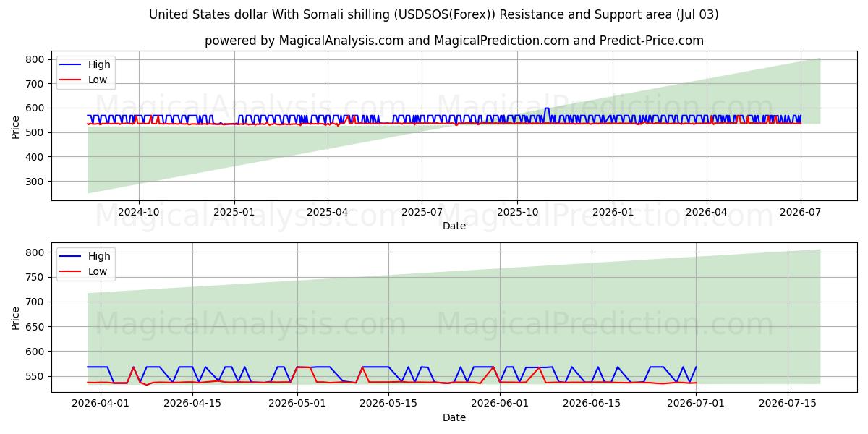Click the '2025-01' x-axis label
The height and width of the screenshot is (434, 868).
click(x=234, y=213)
